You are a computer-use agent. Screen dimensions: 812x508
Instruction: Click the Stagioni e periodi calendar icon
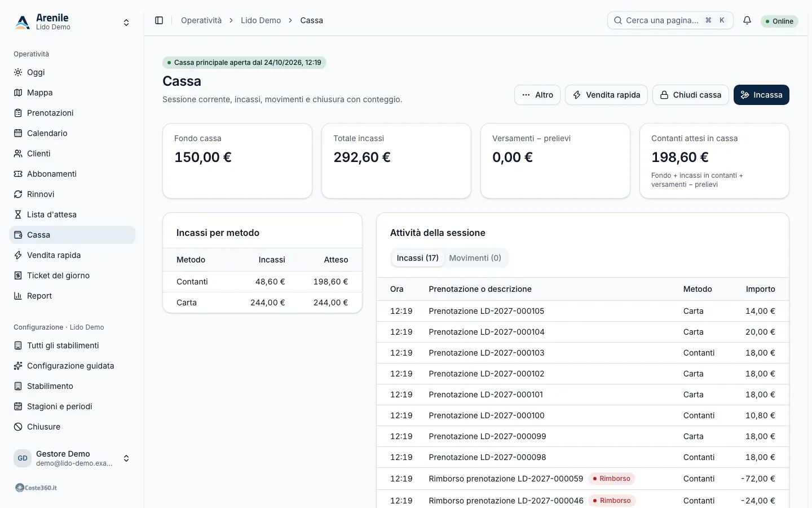18,406
